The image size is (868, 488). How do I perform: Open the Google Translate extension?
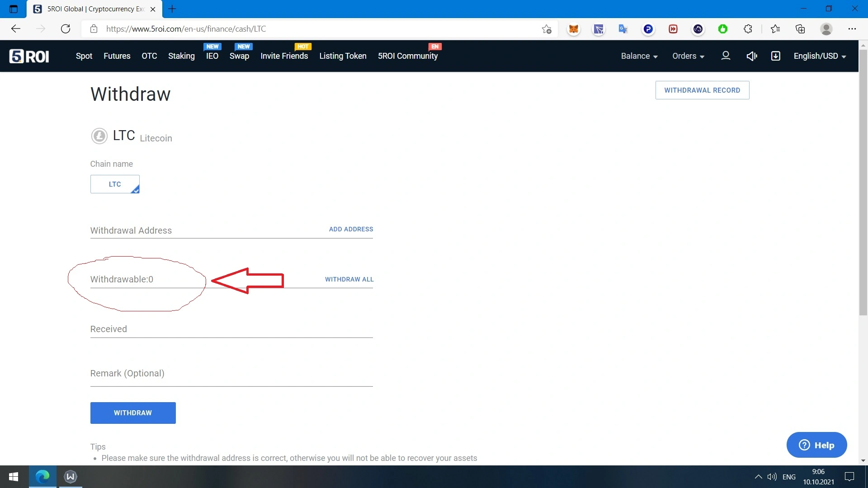point(623,29)
